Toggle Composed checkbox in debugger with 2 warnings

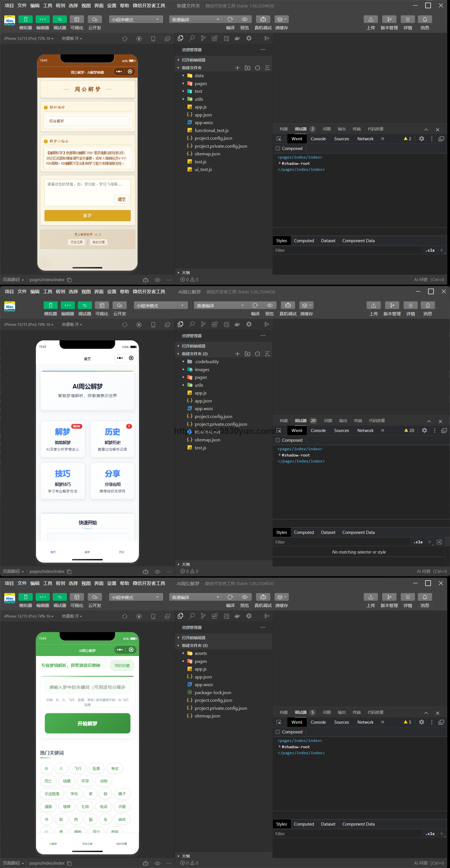point(278,149)
